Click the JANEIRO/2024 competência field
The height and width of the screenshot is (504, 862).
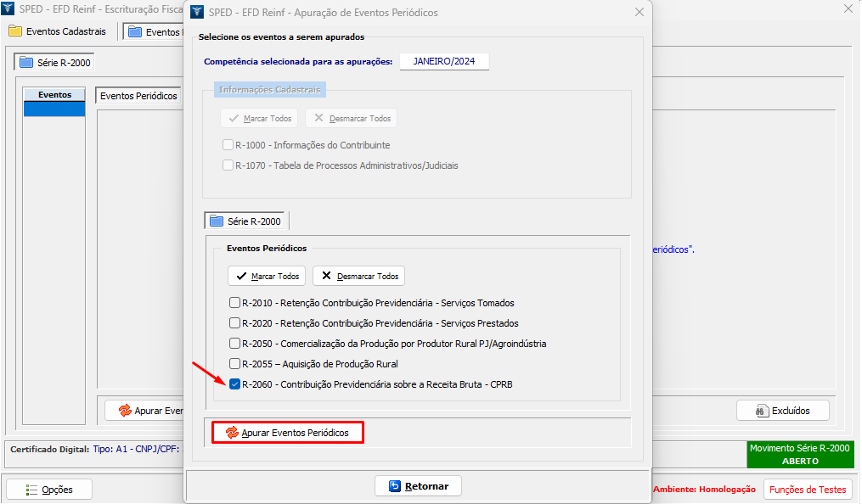(444, 62)
